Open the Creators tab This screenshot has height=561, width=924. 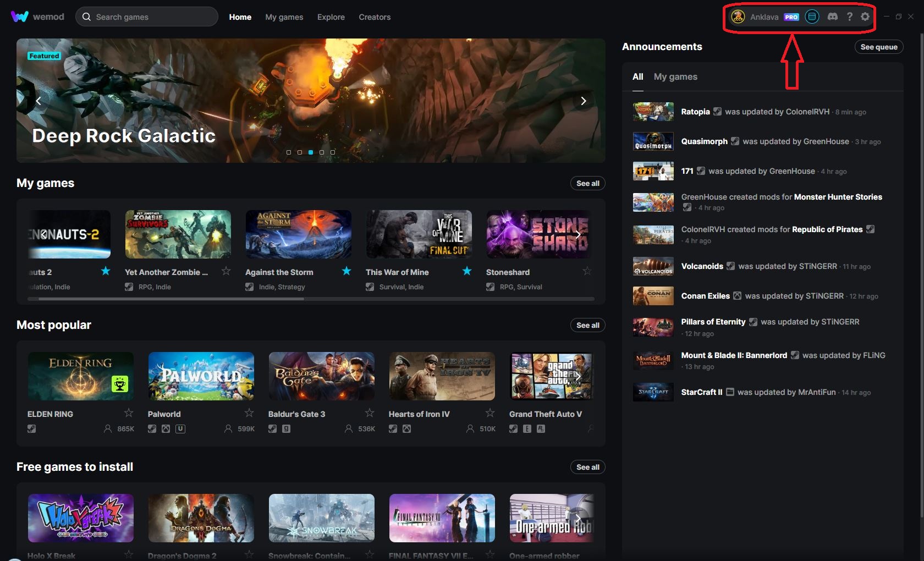point(375,17)
